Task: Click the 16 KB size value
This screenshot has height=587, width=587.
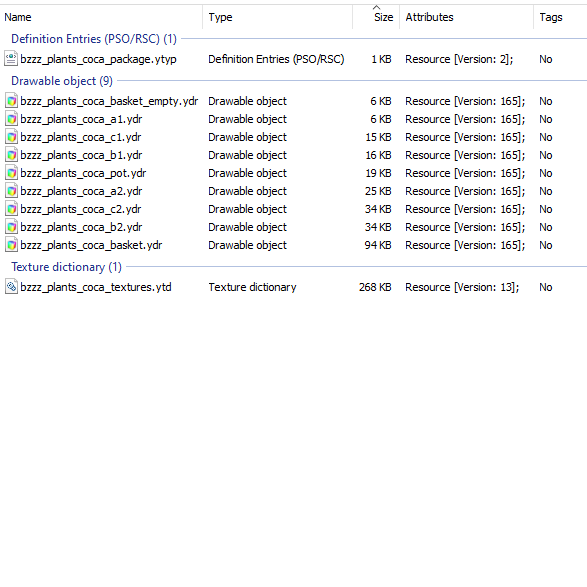Action: pyautogui.click(x=378, y=155)
